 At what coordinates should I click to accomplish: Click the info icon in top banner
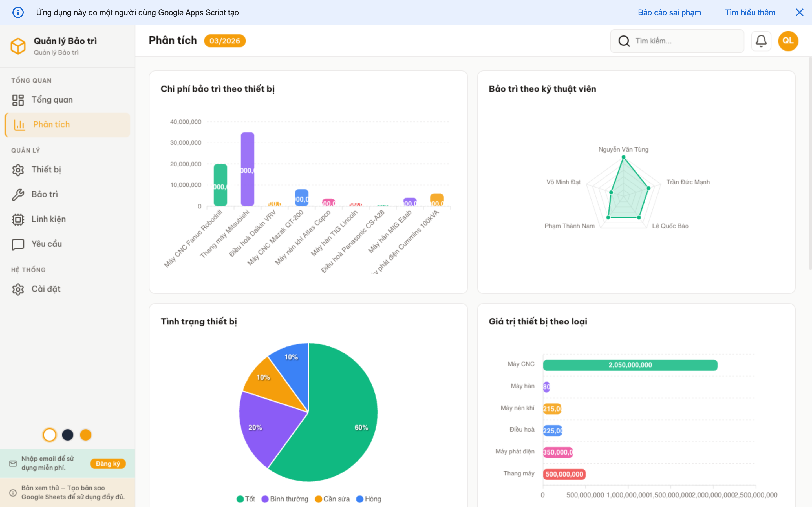point(18,12)
